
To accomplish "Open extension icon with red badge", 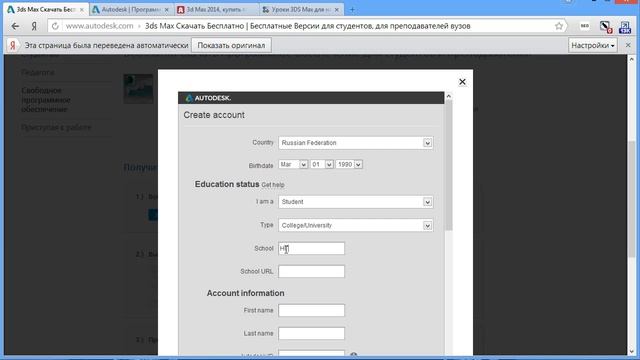I will (605, 27).
